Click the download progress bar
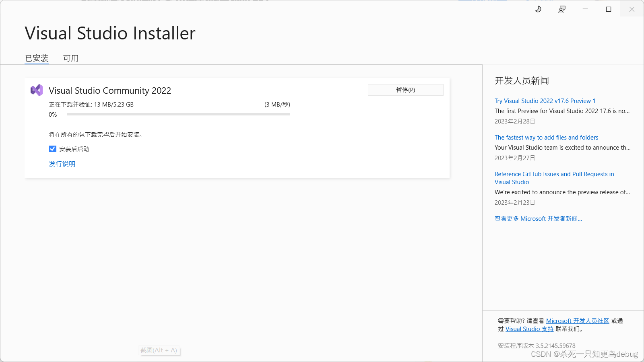 point(178,114)
